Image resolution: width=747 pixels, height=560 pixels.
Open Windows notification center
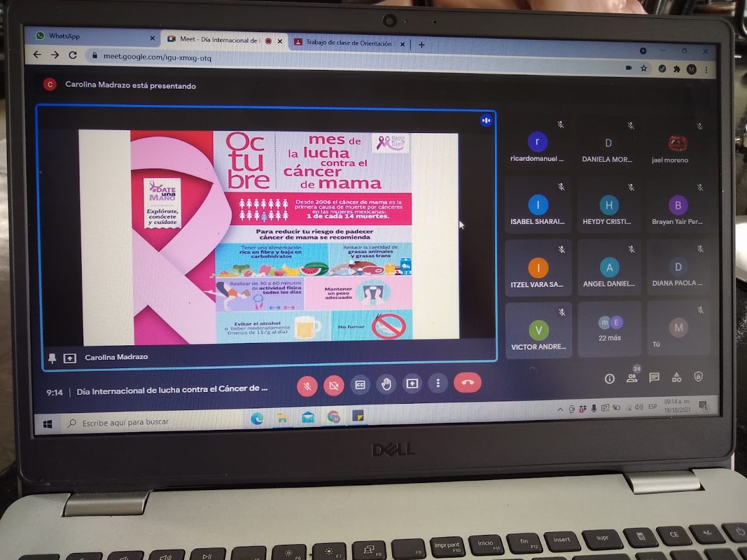[703, 405]
